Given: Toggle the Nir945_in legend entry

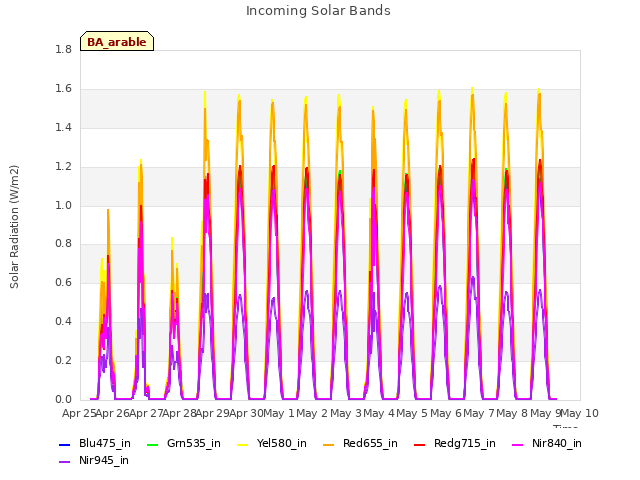Looking at the screenshot, I should (94, 460).
